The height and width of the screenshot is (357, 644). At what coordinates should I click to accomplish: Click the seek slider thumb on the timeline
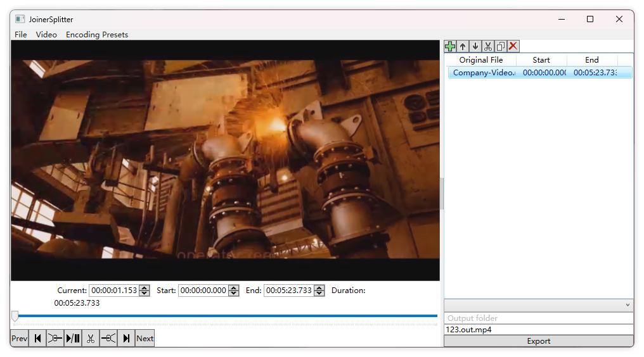15,316
